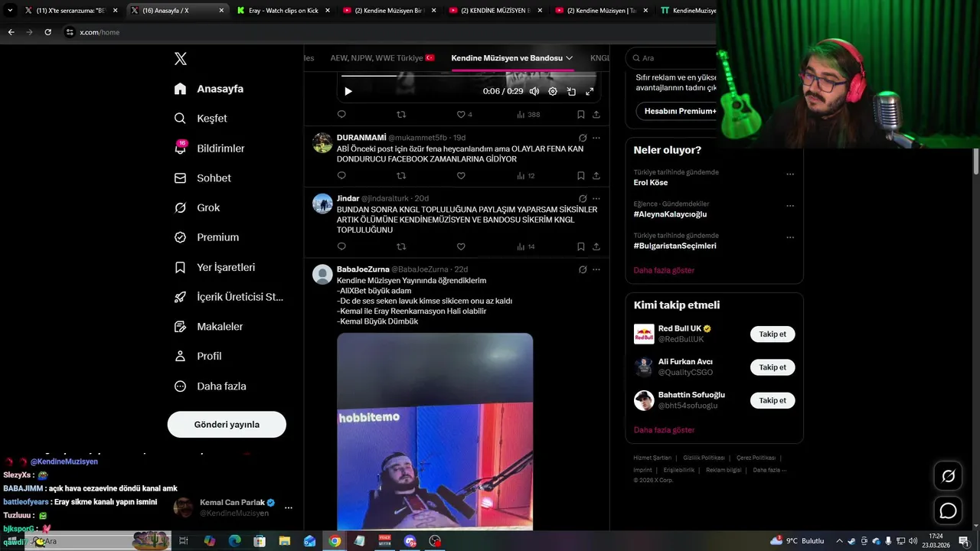The height and width of the screenshot is (551, 980).
Task: Repost the DURANMAMİ tweet
Action: pyautogui.click(x=401, y=176)
